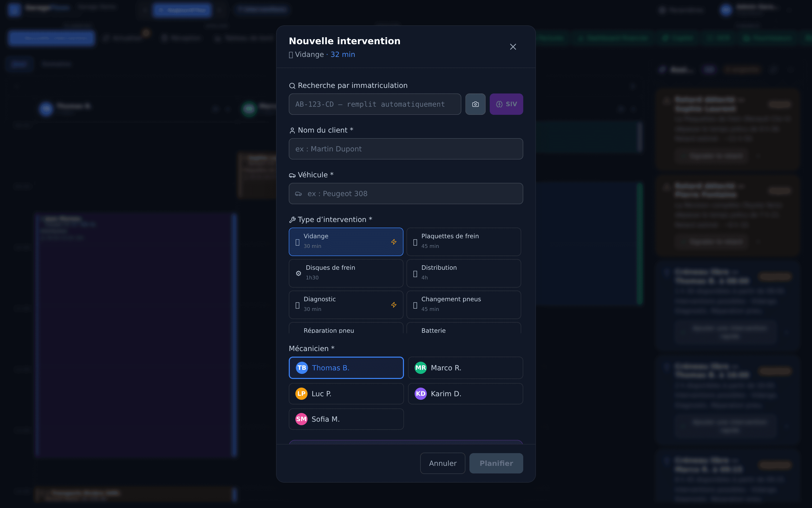Click the wrench icon by Type d'intervention
This screenshot has width=812, height=508.
click(292, 220)
